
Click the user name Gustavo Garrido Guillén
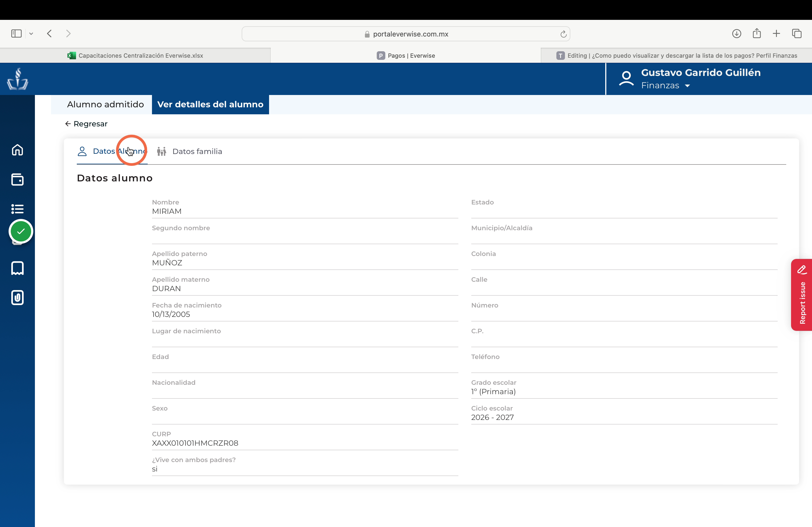coord(701,73)
